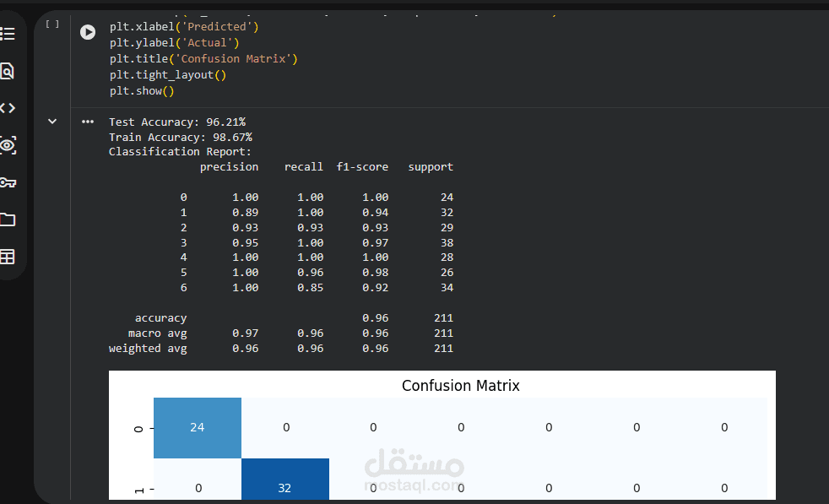Image resolution: width=829 pixels, height=504 pixels.
Task: Open find and replace panel
Action: pos(7,71)
